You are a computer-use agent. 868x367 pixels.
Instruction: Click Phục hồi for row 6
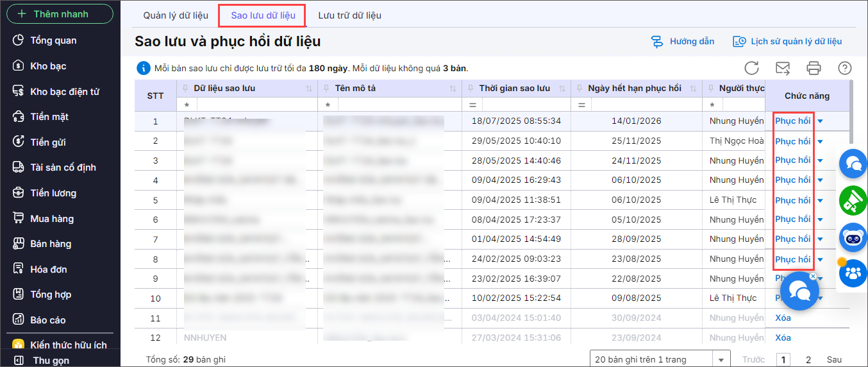point(793,219)
